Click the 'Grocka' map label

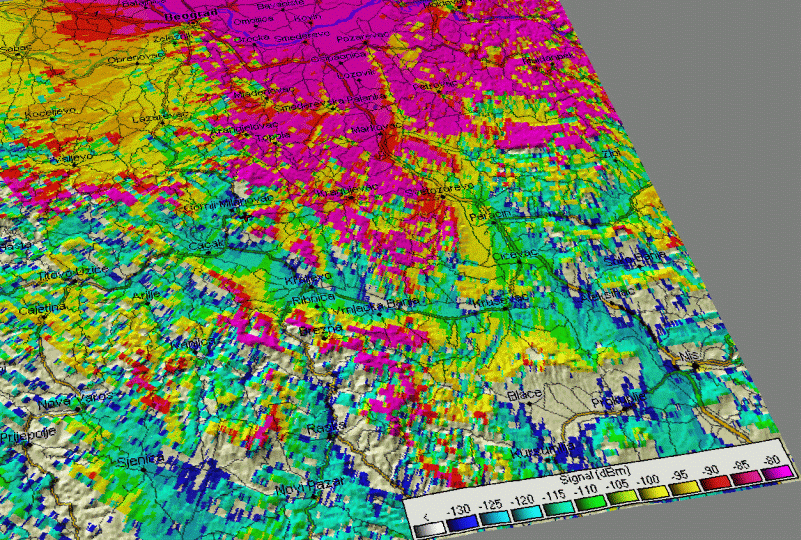click(x=250, y=38)
